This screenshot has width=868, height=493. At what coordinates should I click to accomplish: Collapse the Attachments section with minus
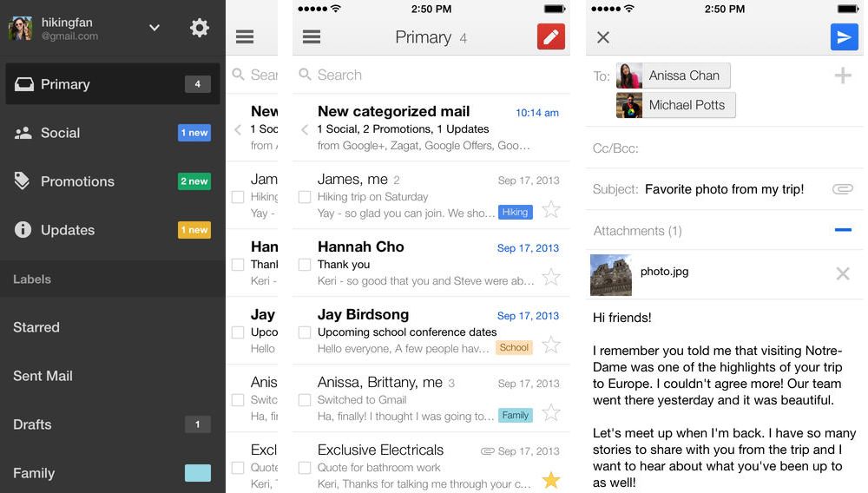point(842,231)
